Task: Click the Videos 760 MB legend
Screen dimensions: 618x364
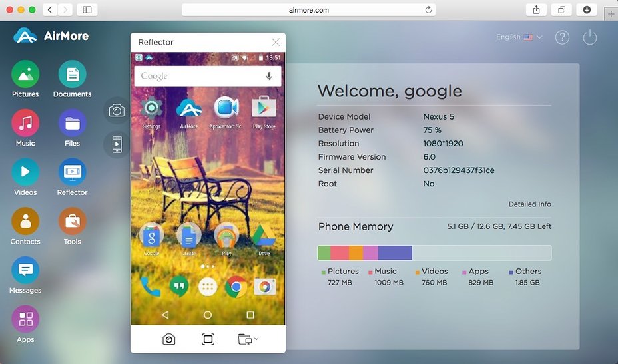Action: point(432,277)
